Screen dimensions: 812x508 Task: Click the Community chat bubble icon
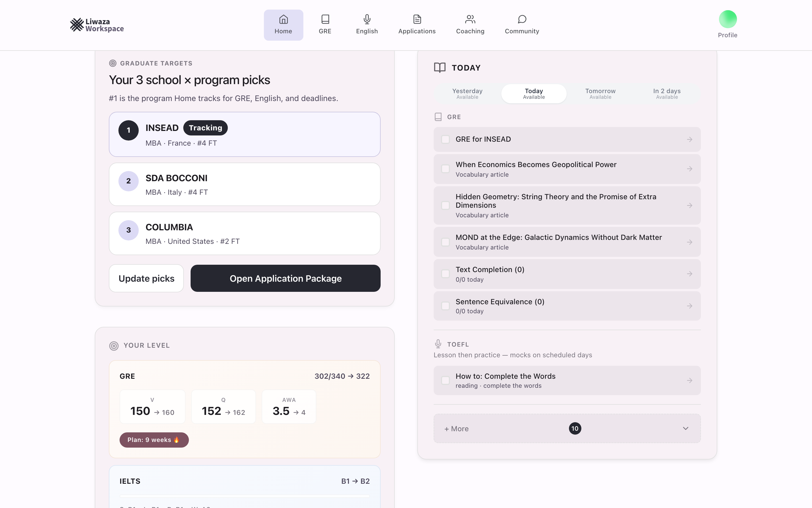[x=522, y=19]
